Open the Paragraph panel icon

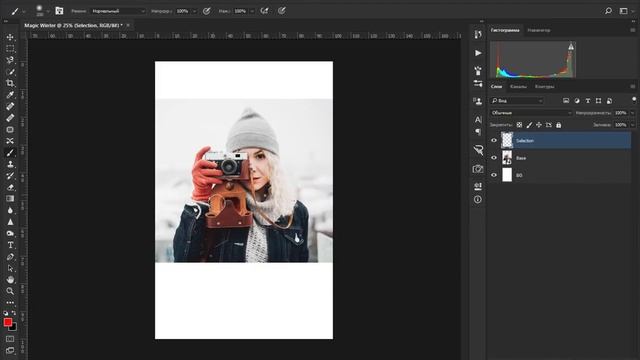coord(478,132)
